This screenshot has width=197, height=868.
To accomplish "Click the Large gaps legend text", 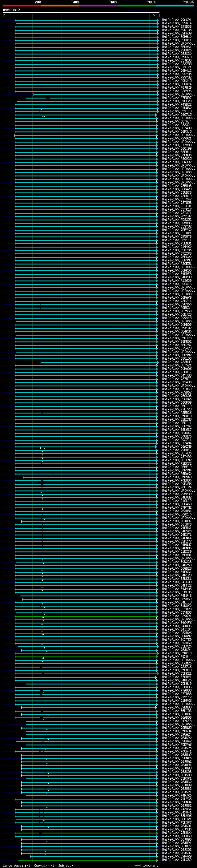I will point(38,866).
